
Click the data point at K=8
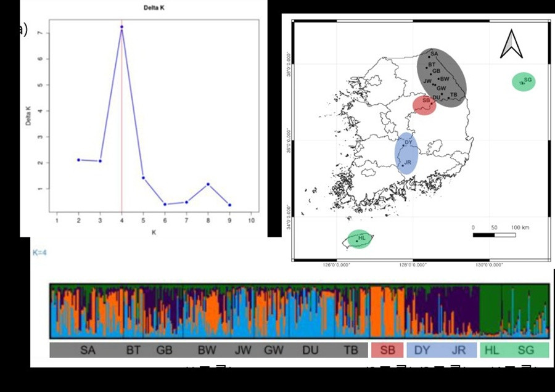(208, 184)
